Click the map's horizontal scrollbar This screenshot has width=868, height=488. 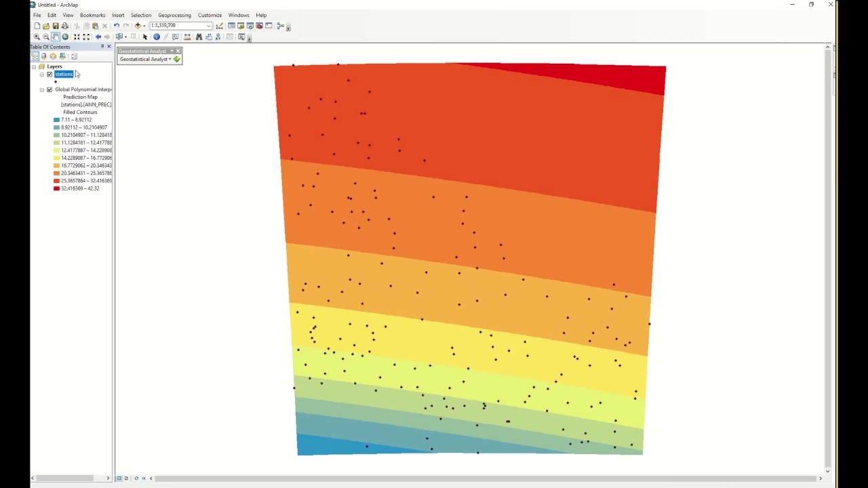click(x=486, y=479)
